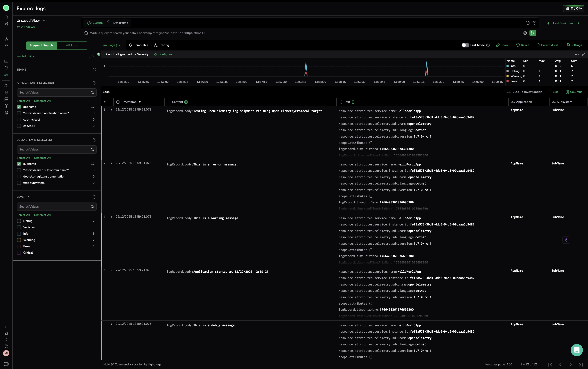Click Create Alert button
Viewport: 588px width, 369px height.
[x=547, y=45]
